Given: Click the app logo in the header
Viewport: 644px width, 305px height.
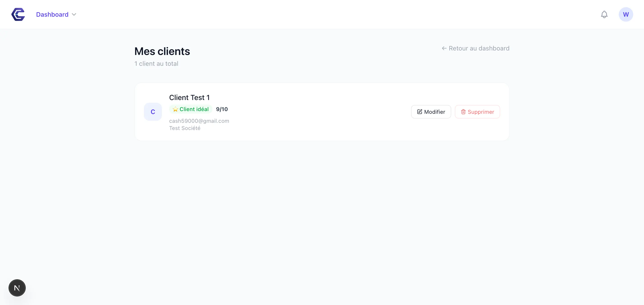Looking at the screenshot, I should click(x=18, y=14).
